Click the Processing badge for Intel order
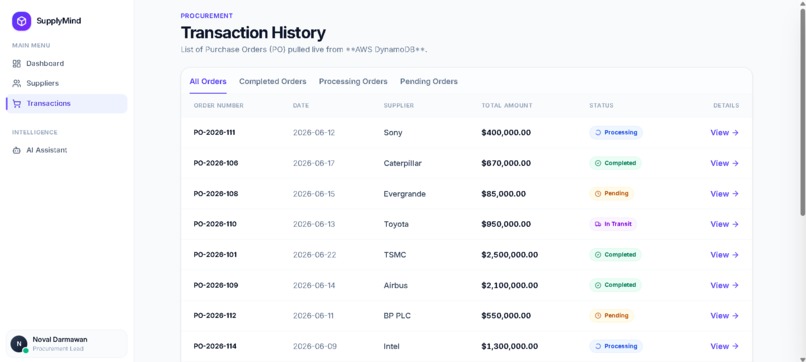The image size is (806, 362). point(616,346)
